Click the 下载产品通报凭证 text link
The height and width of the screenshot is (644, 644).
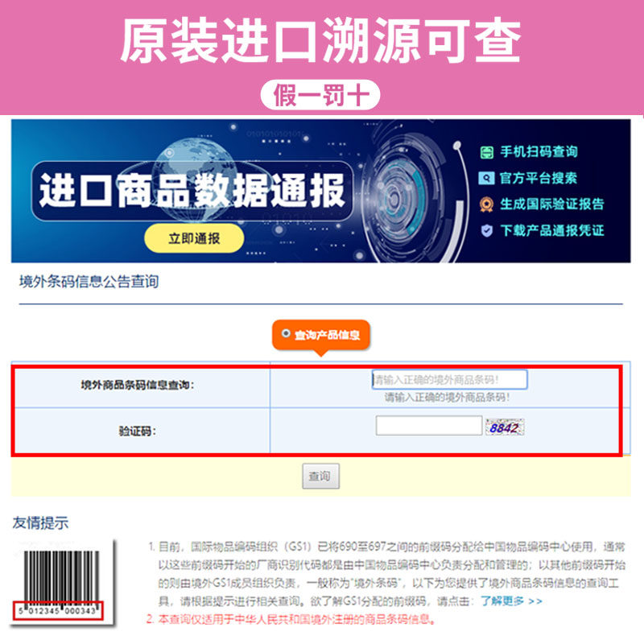coord(551,230)
